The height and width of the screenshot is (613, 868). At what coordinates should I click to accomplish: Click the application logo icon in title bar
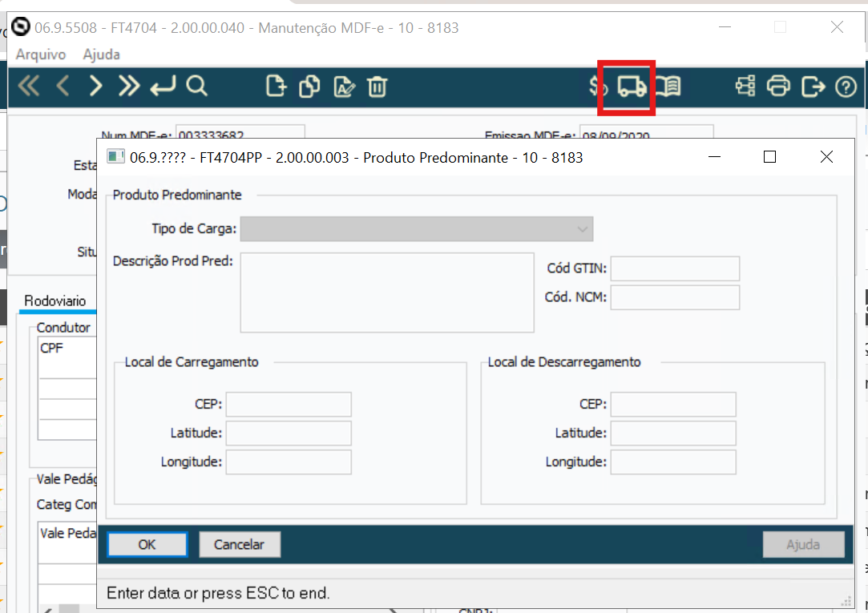(21, 26)
